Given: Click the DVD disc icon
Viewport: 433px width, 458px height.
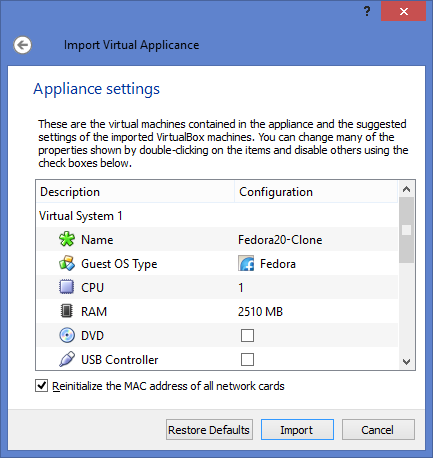Looking at the screenshot, I should click(67, 335).
